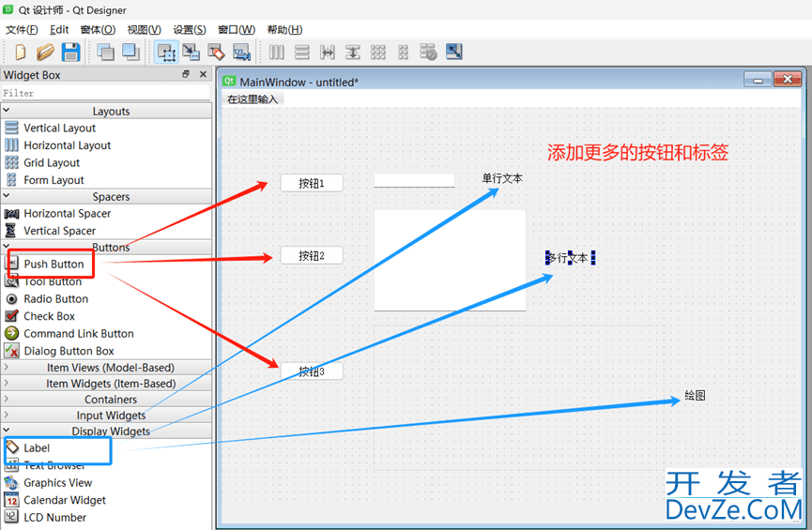Save the form with the floppy disk icon
The height and width of the screenshot is (530, 812).
coord(71,53)
